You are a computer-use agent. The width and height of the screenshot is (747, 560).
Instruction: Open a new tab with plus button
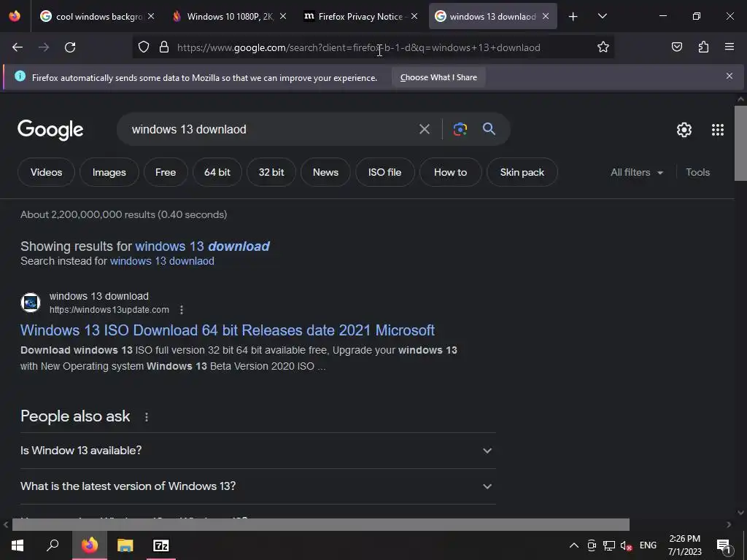[573, 17]
